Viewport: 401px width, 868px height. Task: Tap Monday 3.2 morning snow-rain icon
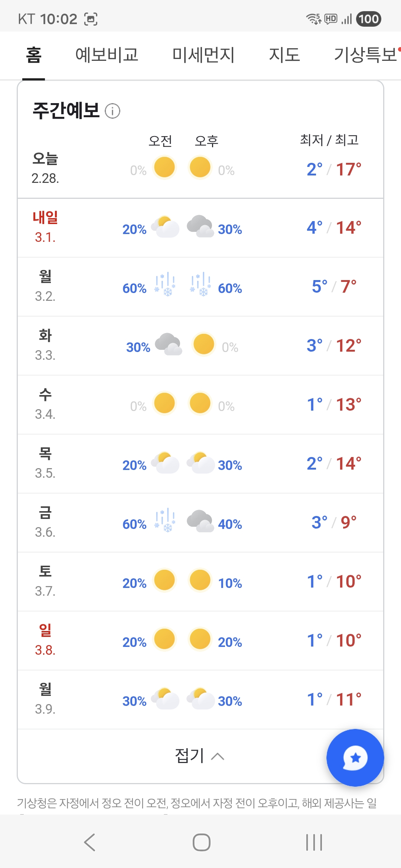click(x=165, y=285)
